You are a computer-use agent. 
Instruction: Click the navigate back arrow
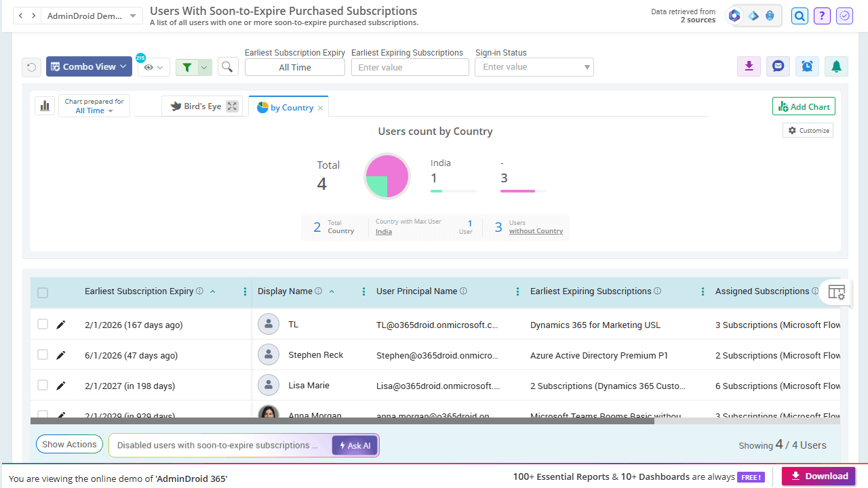20,16
